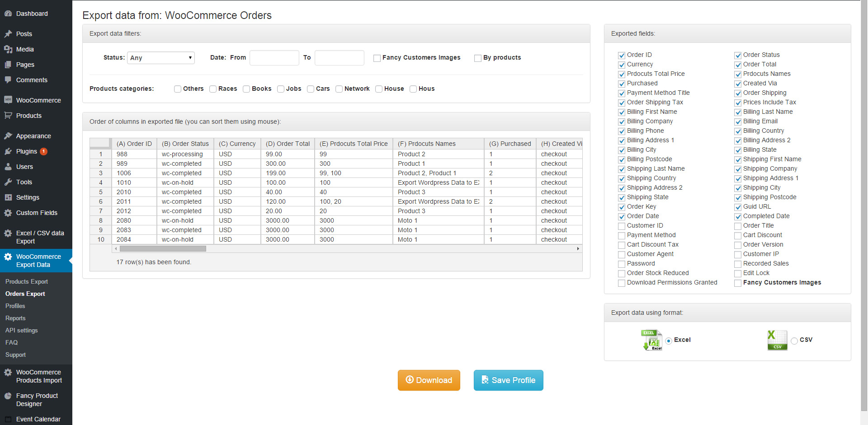Viewport: 868px width, 425px height.
Task: Open the API settings submenu item
Action: 22,330
